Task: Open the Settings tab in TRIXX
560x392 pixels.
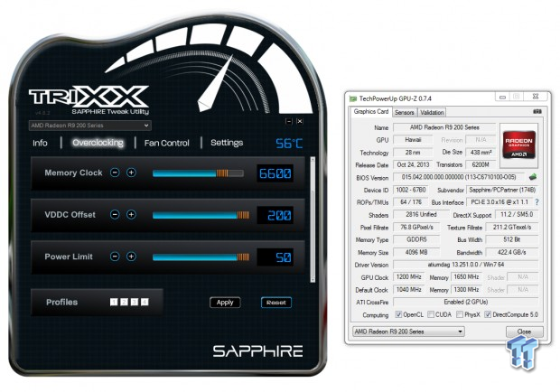Action: [227, 143]
